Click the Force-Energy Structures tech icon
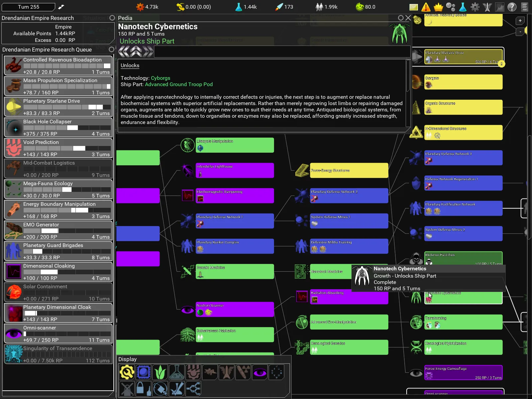 (302, 171)
